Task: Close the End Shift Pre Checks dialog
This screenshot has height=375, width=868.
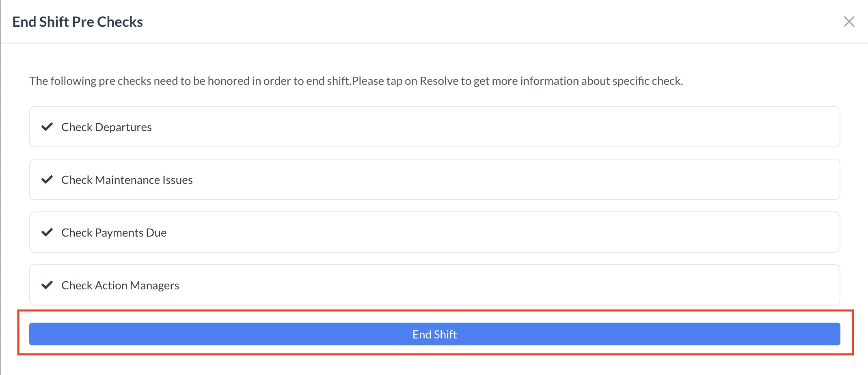Action: 849,22
